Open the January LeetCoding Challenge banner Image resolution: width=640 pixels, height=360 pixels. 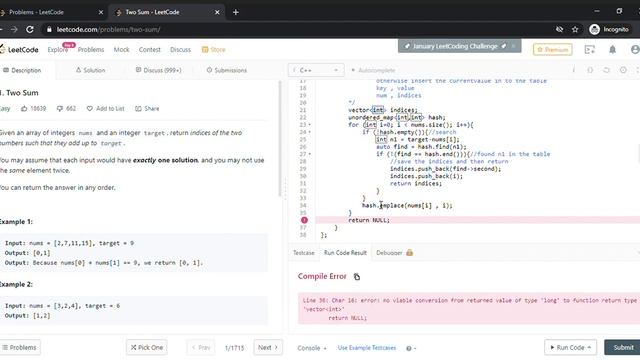455,46
